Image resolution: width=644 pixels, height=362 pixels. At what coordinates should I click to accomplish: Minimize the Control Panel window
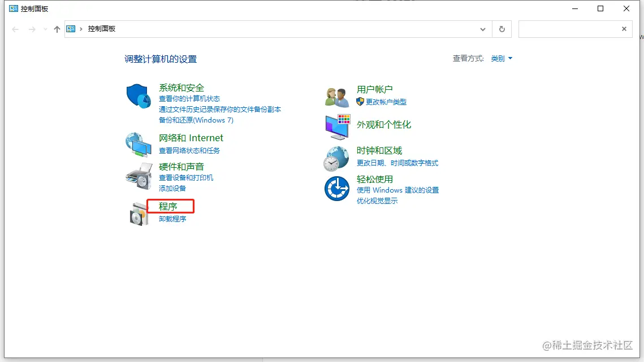(575, 8)
